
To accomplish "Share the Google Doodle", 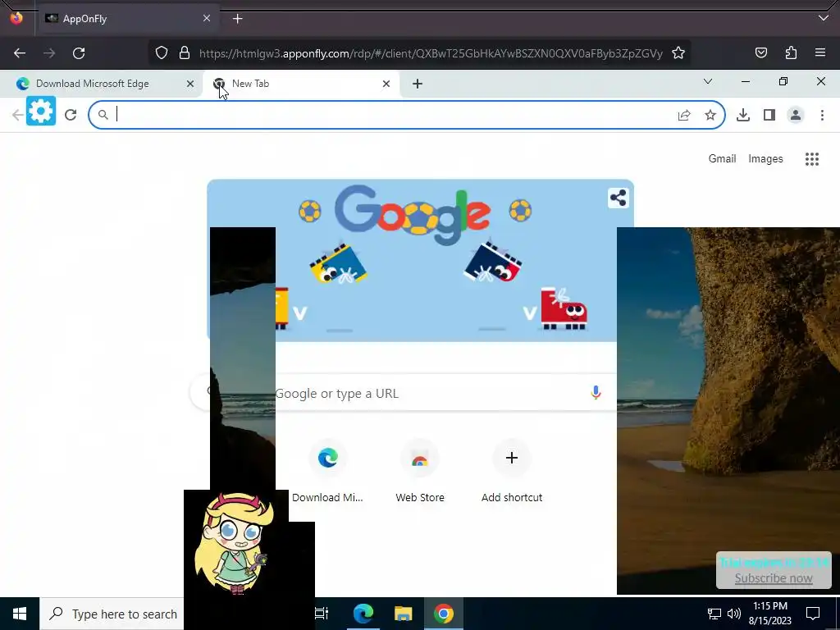I will (618, 198).
